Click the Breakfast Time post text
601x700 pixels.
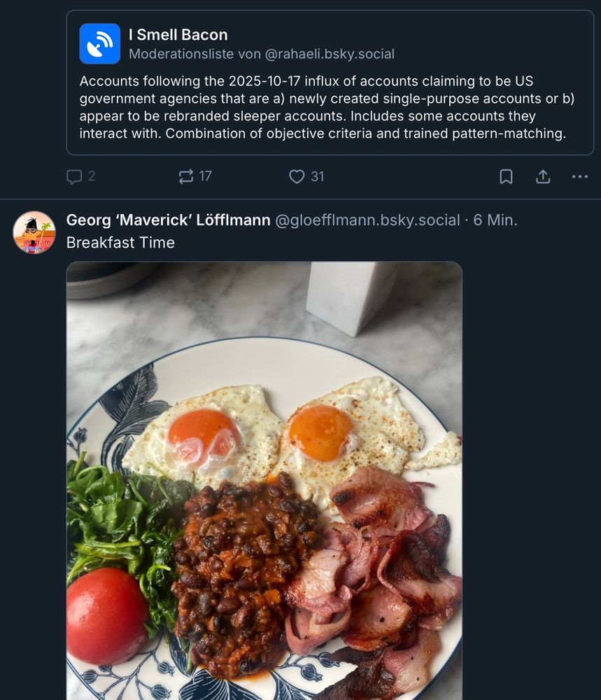pos(120,243)
